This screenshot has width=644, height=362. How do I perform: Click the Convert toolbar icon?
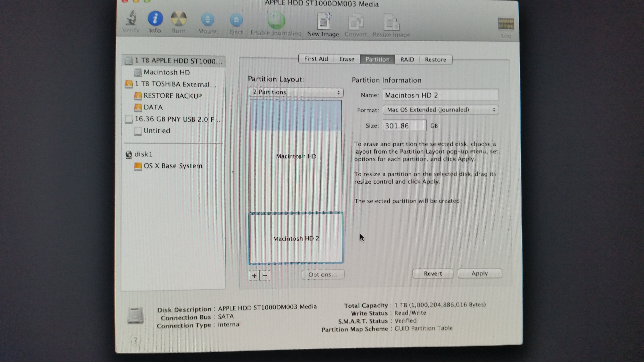[355, 22]
